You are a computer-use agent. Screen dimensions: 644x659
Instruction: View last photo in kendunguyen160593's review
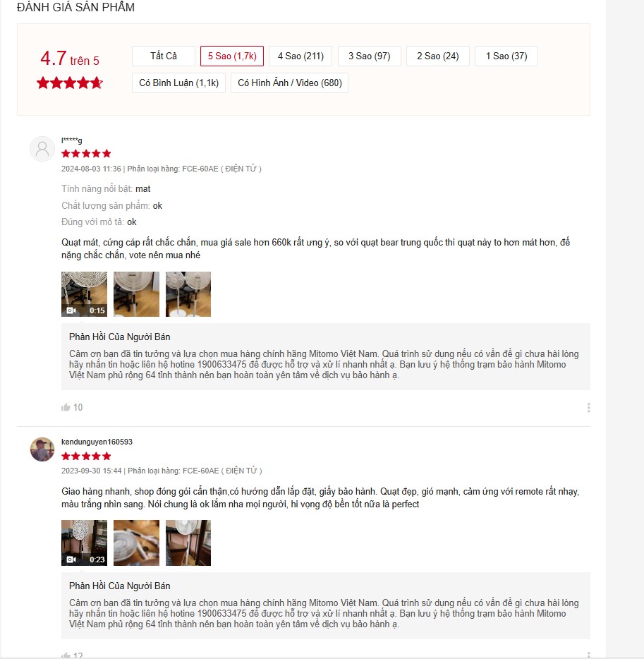[x=188, y=543]
